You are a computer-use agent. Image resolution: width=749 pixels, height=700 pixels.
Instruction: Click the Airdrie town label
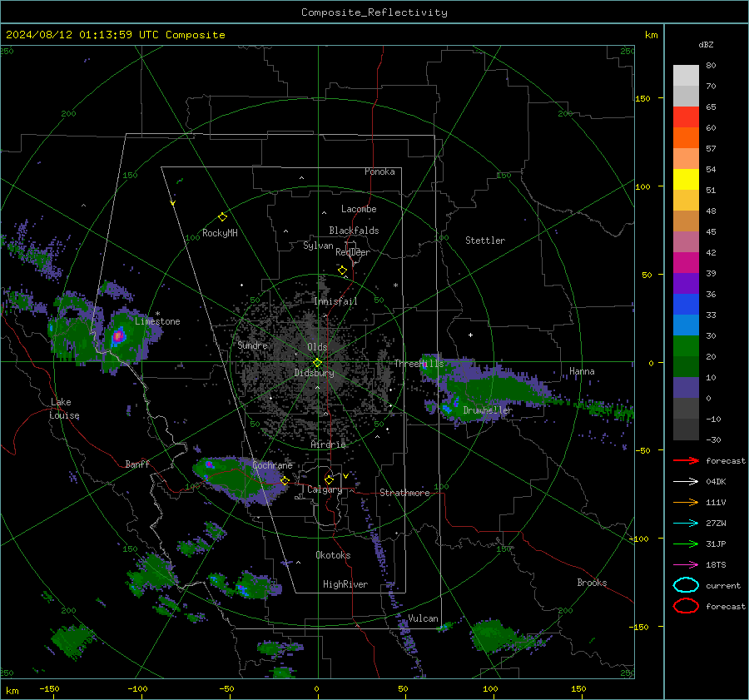point(328,444)
